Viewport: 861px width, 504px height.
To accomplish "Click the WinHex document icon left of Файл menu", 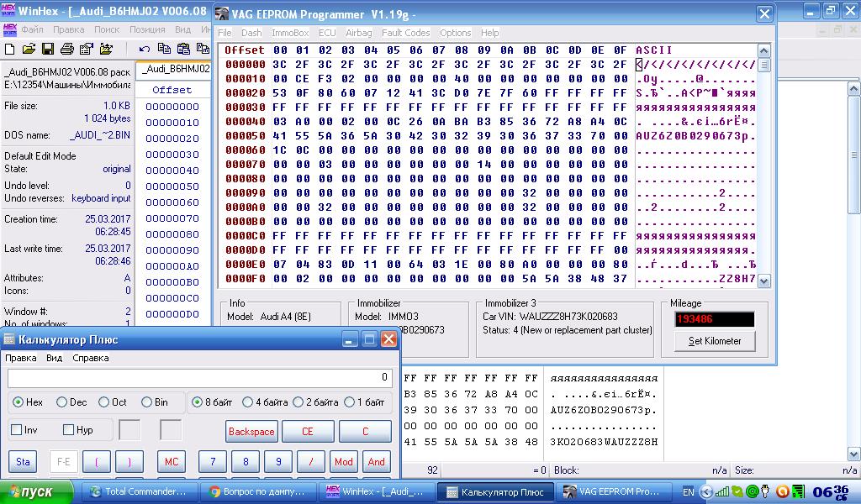I will pyautogui.click(x=9, y=29).
